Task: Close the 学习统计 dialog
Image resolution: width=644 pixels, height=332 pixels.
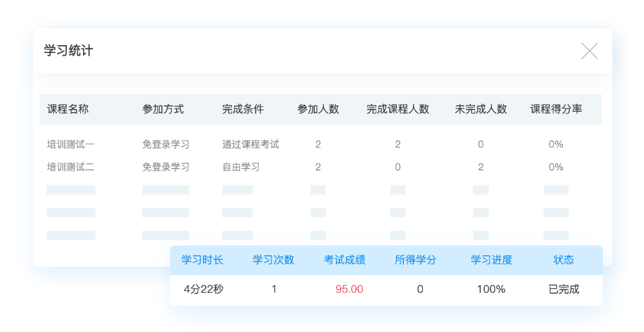Action: coord(590,51)
